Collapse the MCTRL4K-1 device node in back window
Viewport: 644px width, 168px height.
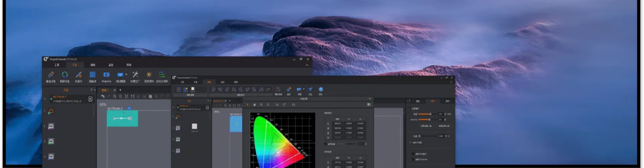(x=45, y=99)
